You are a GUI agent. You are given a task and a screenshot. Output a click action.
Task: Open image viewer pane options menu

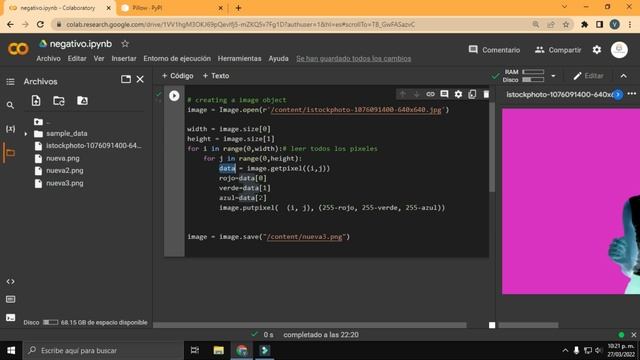[x=632, y=94]
